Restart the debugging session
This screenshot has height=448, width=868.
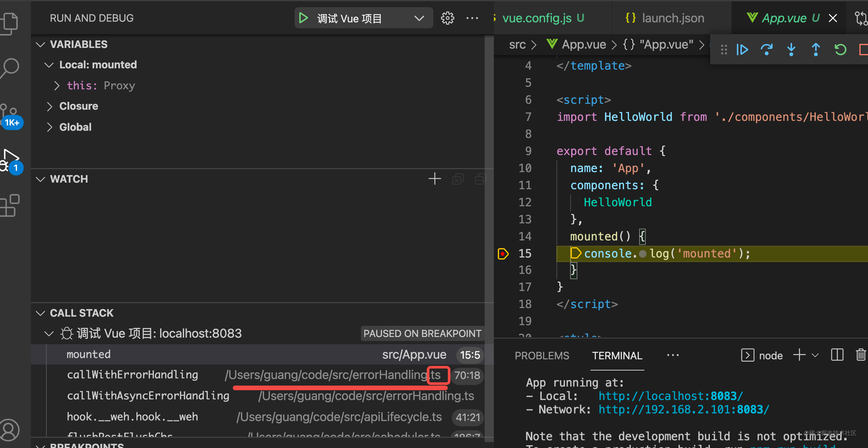(840, 50)
